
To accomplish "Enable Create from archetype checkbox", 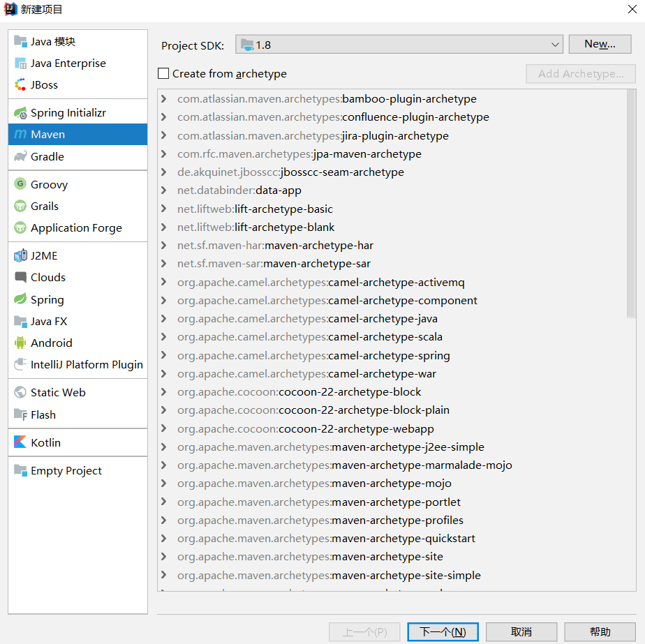I will pos(163,74).
